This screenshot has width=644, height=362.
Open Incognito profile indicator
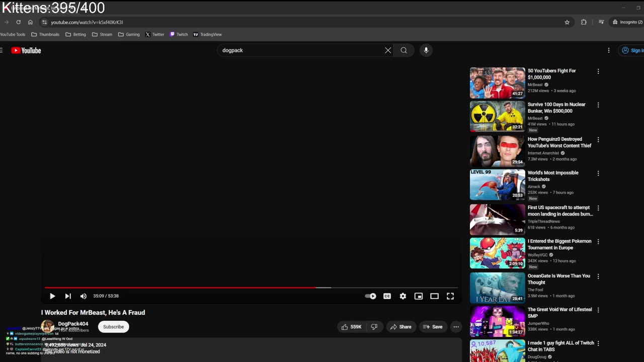click(627, 22)
